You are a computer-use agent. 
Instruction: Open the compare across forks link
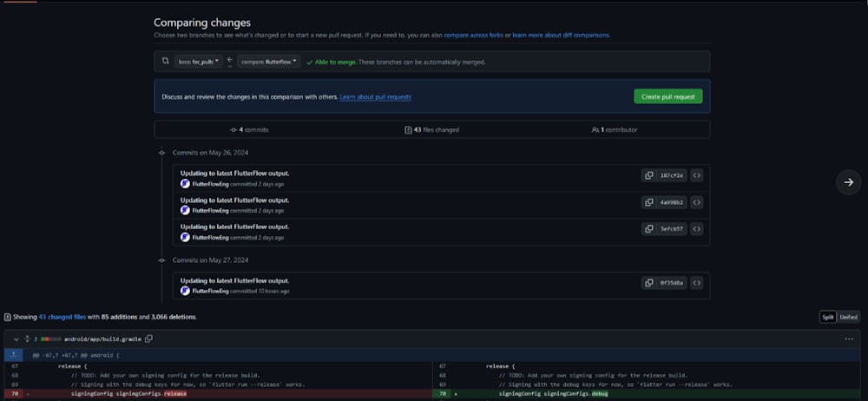coord(473,35)
